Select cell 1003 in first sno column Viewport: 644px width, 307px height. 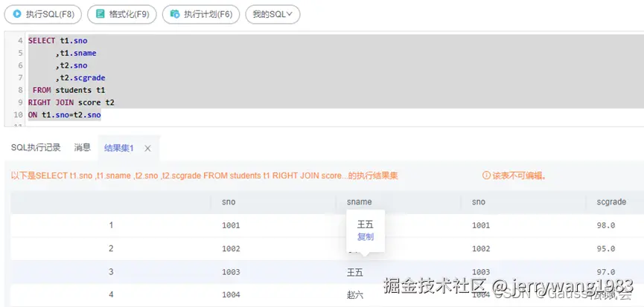tap(231, 272)
